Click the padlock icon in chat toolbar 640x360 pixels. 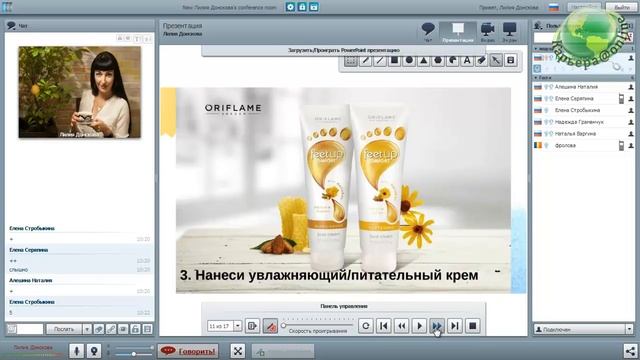(136, 329)
